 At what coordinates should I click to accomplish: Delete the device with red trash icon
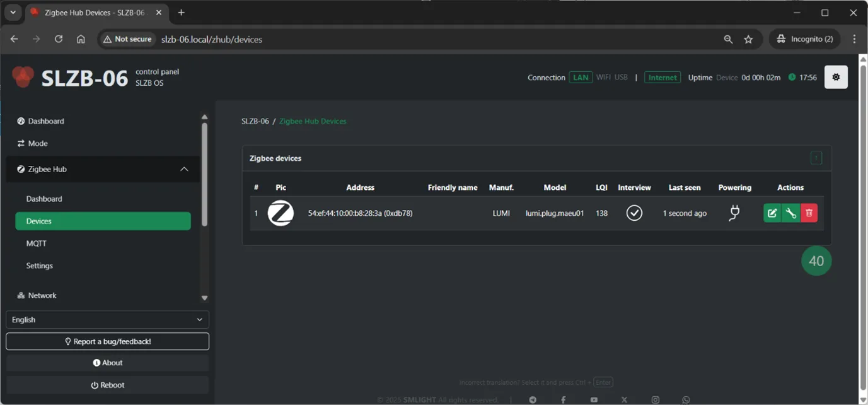click(x=809, y=213)
